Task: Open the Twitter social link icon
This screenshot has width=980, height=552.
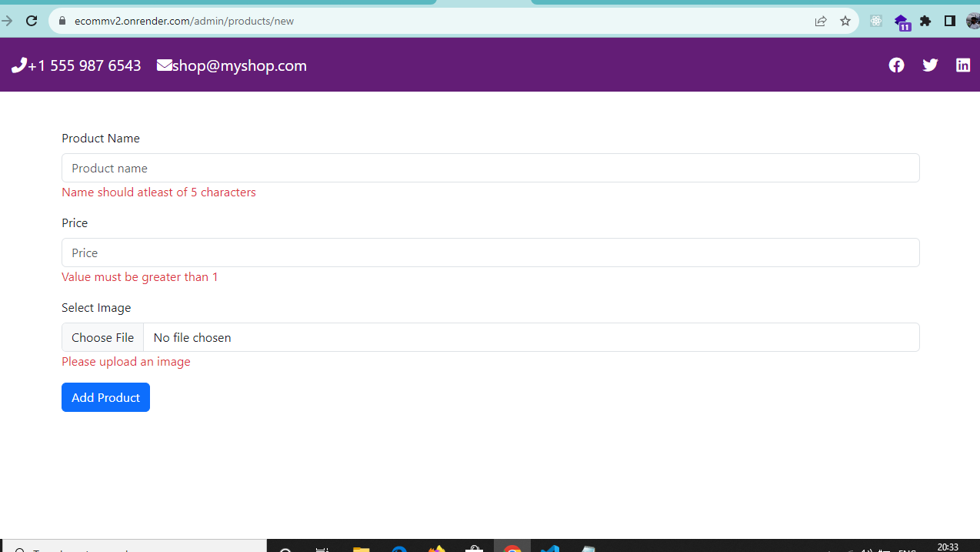Action: point(930,65)
